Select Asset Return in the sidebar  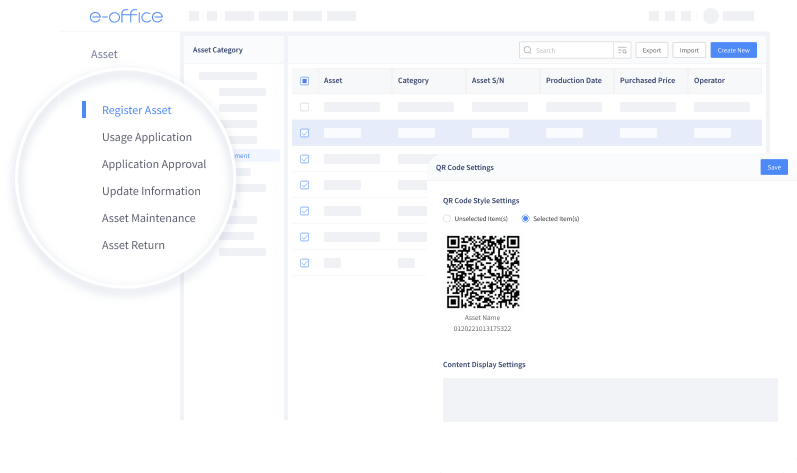(x=133, y=245)
